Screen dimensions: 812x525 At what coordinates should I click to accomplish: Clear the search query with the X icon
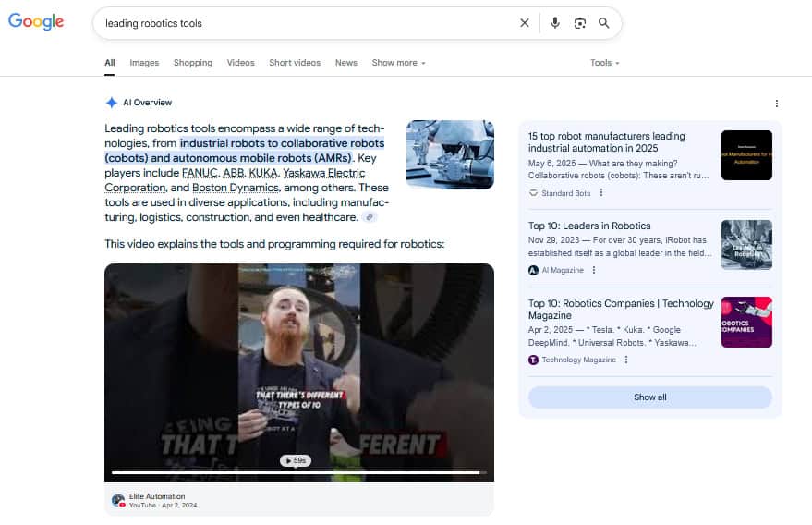pyautogui.click(x=525, y=23)
